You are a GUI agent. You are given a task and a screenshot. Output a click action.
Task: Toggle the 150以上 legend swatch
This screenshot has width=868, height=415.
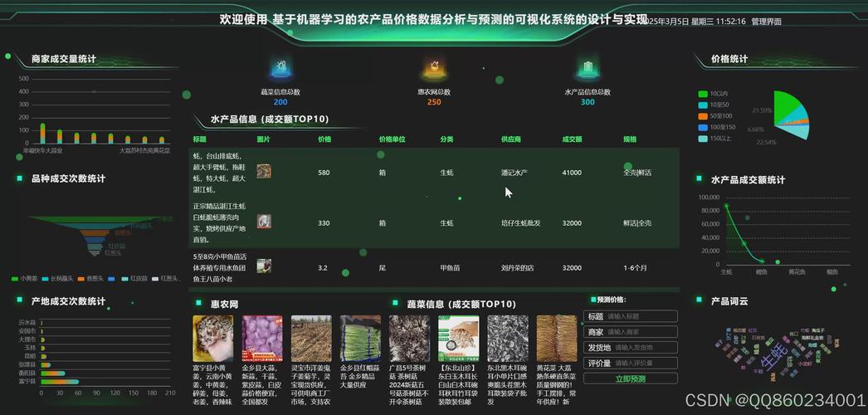pos(703,139)
